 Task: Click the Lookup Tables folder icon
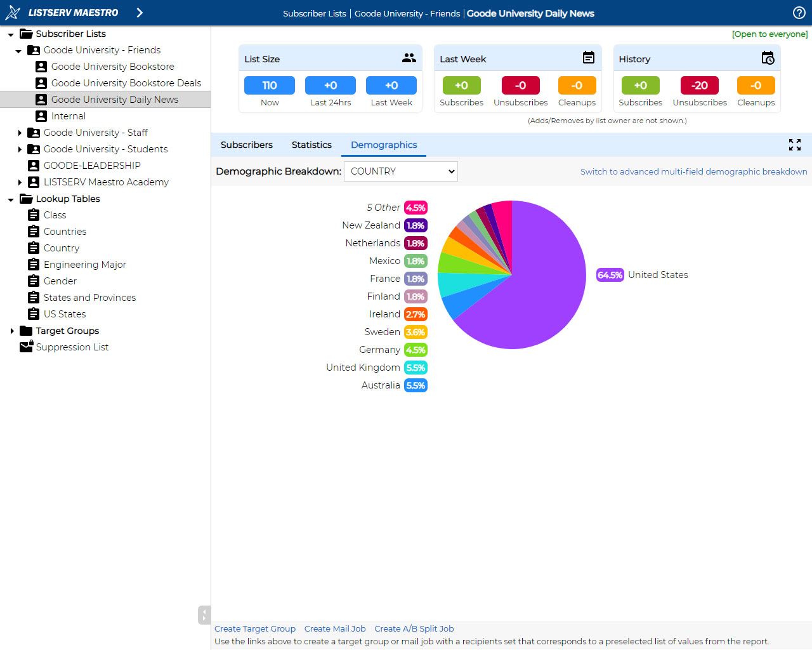click(x=26, y=199)
